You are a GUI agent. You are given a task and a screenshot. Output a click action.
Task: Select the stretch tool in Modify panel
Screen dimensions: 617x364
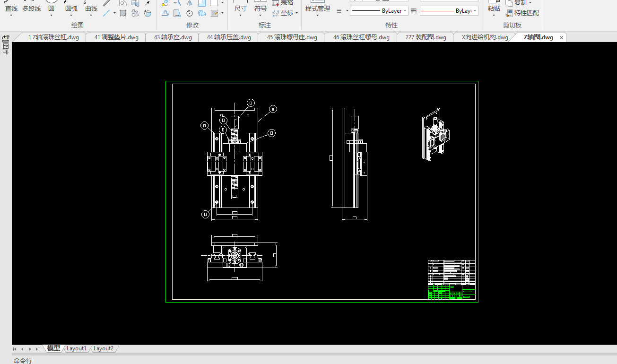[177, 13]
